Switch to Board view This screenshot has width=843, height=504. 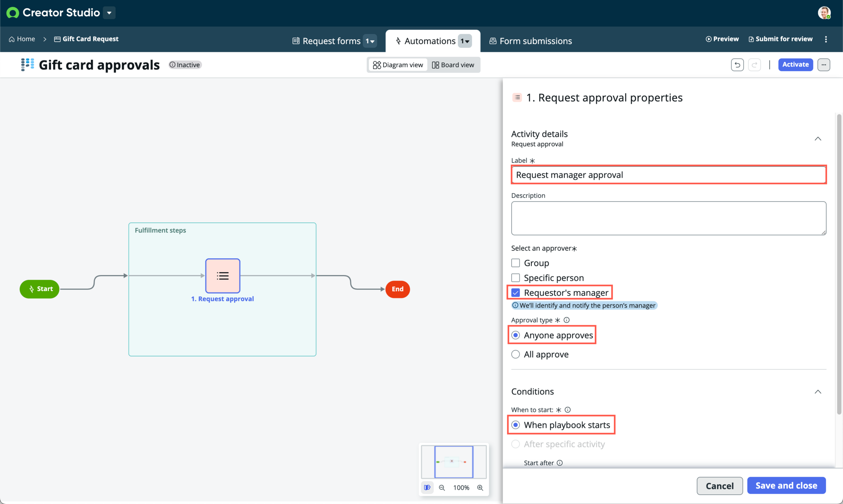click(x=453, y=65)
